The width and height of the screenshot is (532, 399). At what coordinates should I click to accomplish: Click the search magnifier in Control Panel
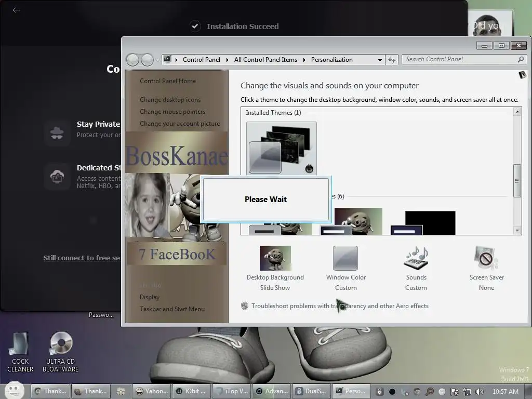[x=521, y=59]
